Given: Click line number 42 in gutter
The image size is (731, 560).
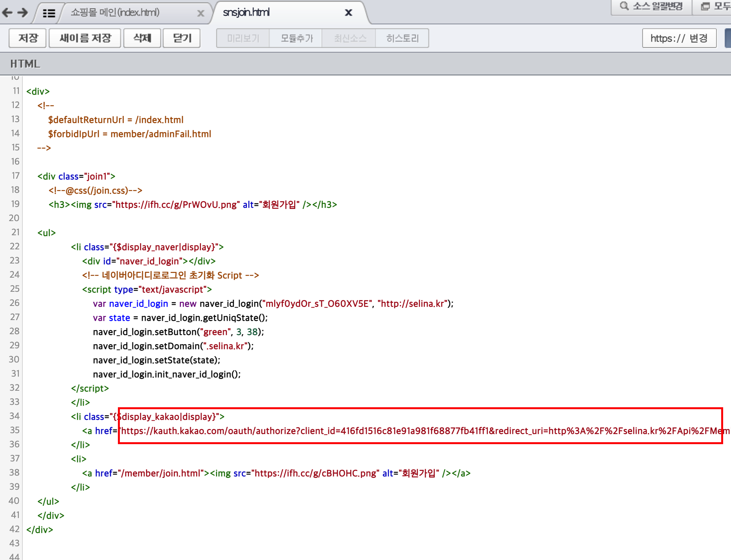Looking at the screenshot, I should (x=15, y=529).
